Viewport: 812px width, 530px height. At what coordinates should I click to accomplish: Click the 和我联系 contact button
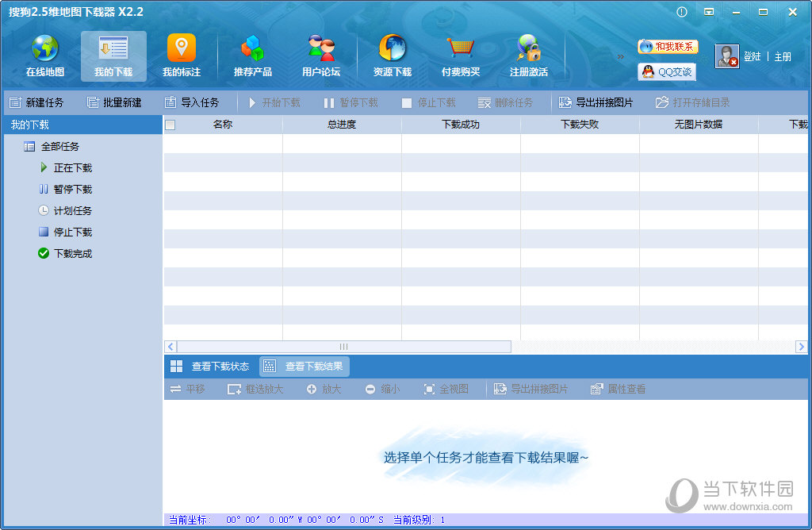pyautogui.click(x=668, y=47)
